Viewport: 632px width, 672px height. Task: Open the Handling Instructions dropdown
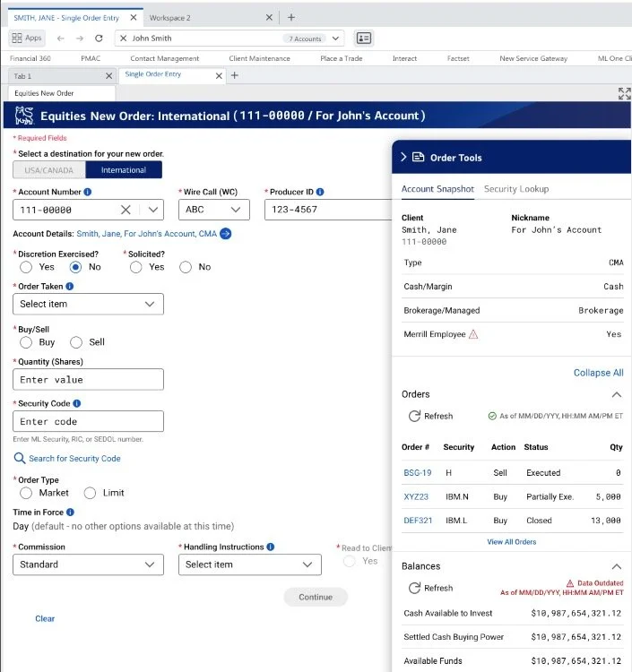point(250,564)
